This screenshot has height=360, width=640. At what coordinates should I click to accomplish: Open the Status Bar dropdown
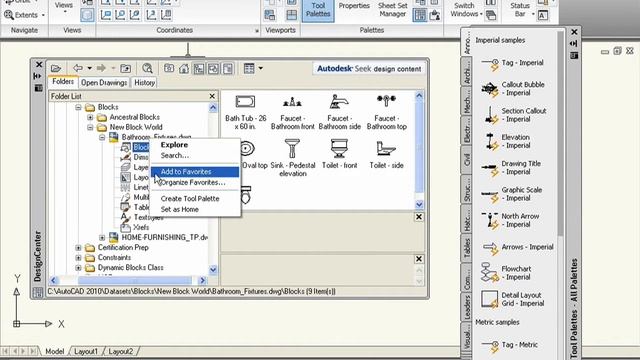tap(522, 10)
